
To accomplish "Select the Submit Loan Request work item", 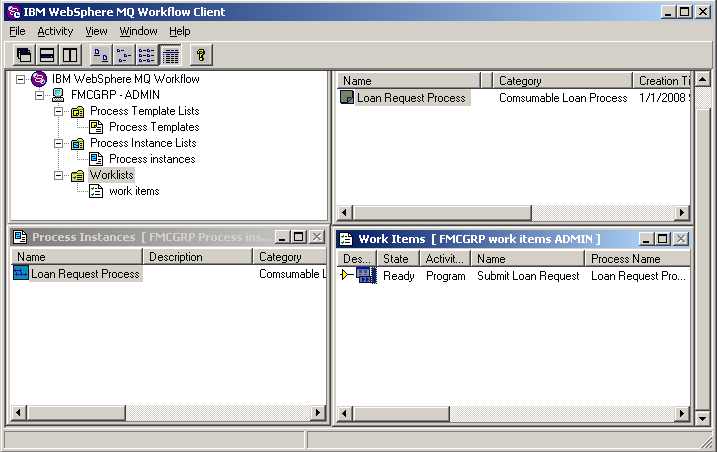I will [528, 276].
